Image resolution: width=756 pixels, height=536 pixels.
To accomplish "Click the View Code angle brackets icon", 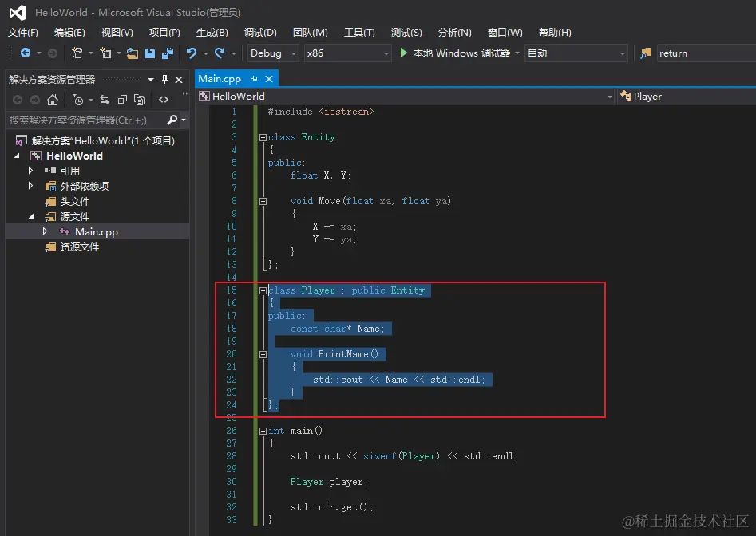I will tap(164, 100).
